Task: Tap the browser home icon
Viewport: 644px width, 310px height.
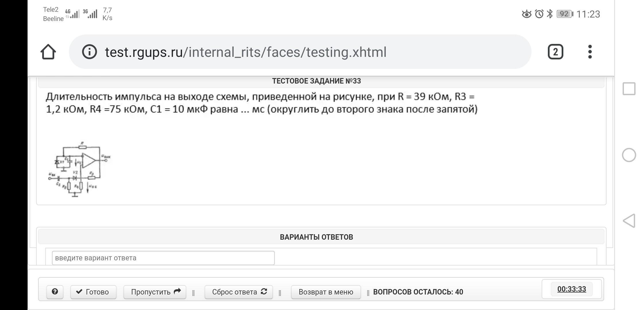Action: pyautogui.click(x=48, y=52)
